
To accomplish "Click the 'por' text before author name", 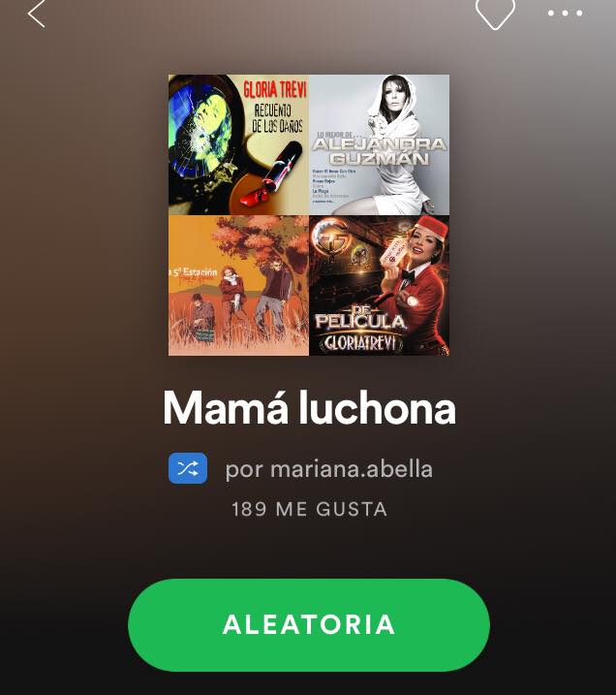I will pyautogui.click(x=244, y=470).
